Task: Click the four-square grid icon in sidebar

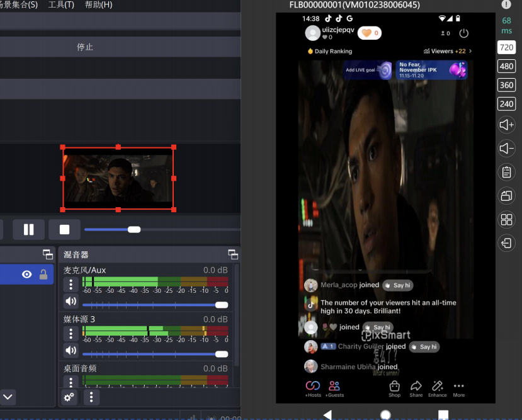Action: (506, 219)
